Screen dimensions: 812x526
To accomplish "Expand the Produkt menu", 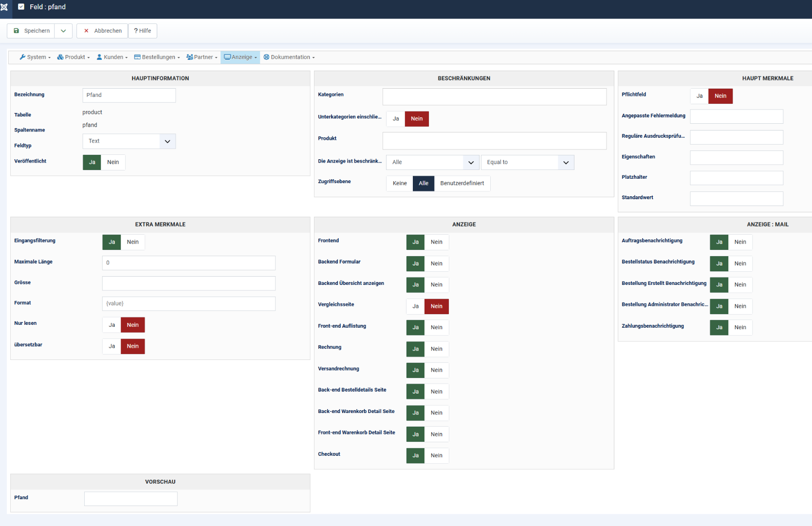I will coord(74,57).
